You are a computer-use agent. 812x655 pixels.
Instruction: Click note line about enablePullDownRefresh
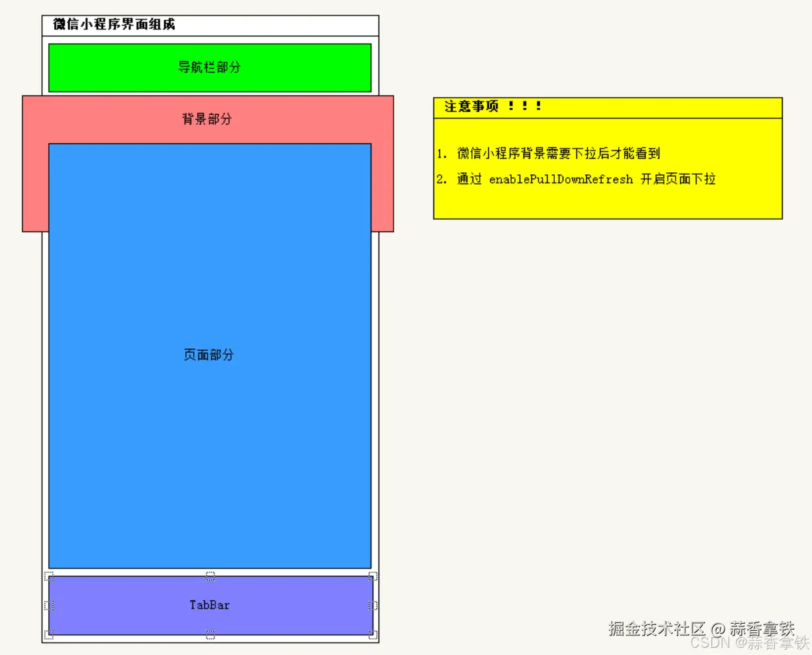(x=576, y=179)
